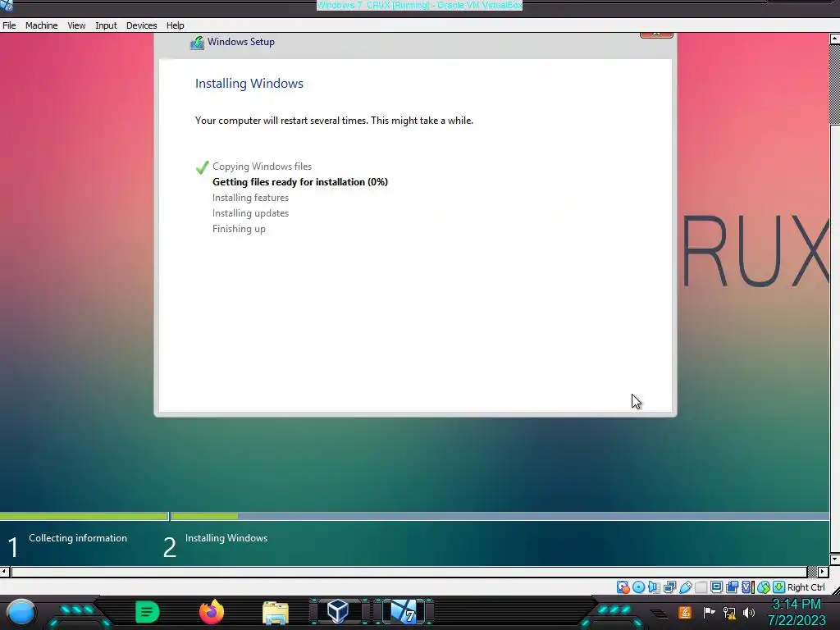
Task: Click the vertical scrollbar down arrow
Action: (834, 559)
